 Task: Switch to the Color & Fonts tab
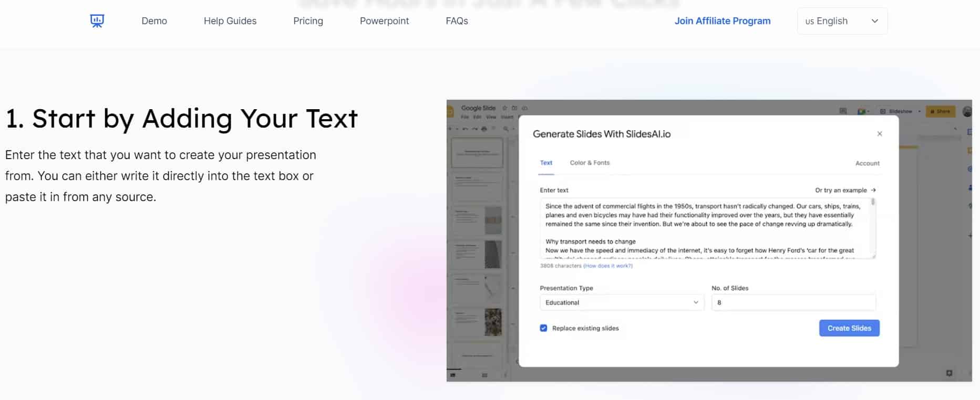pos(590,163)
